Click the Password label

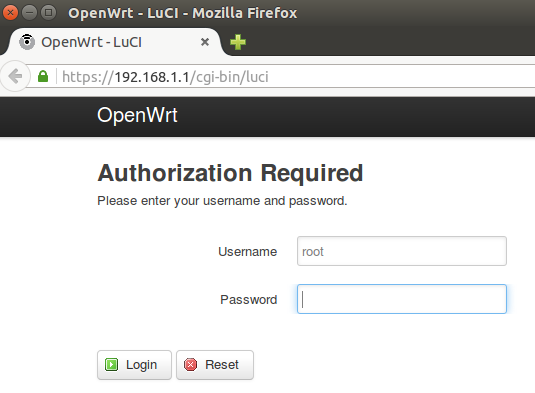[x=248, y=300]
